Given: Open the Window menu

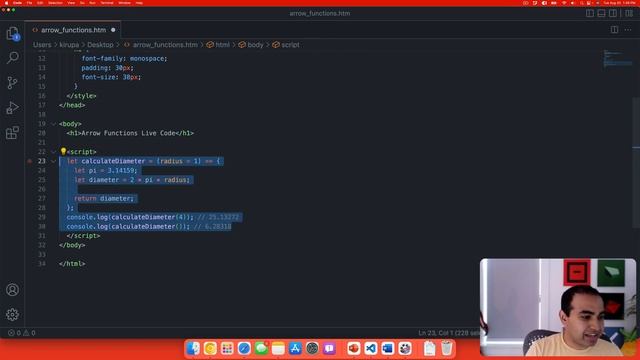Looking at the screenshot, I should [124, 3].
